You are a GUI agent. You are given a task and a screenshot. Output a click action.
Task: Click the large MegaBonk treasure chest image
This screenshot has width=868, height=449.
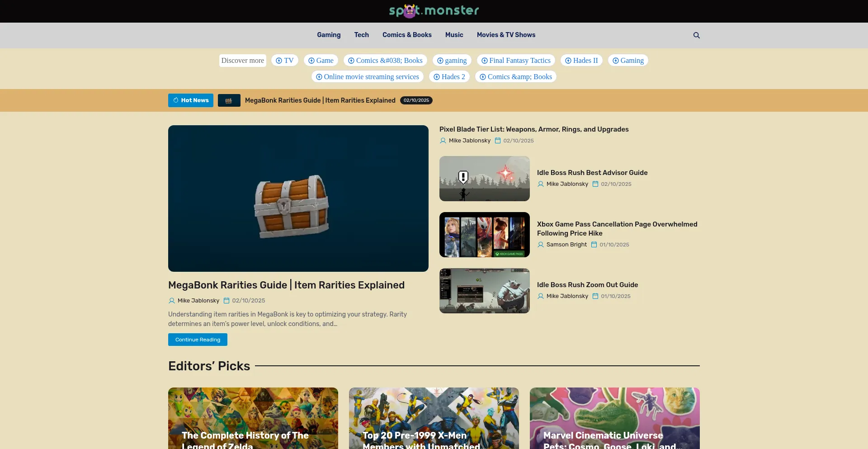click(298, 199)
